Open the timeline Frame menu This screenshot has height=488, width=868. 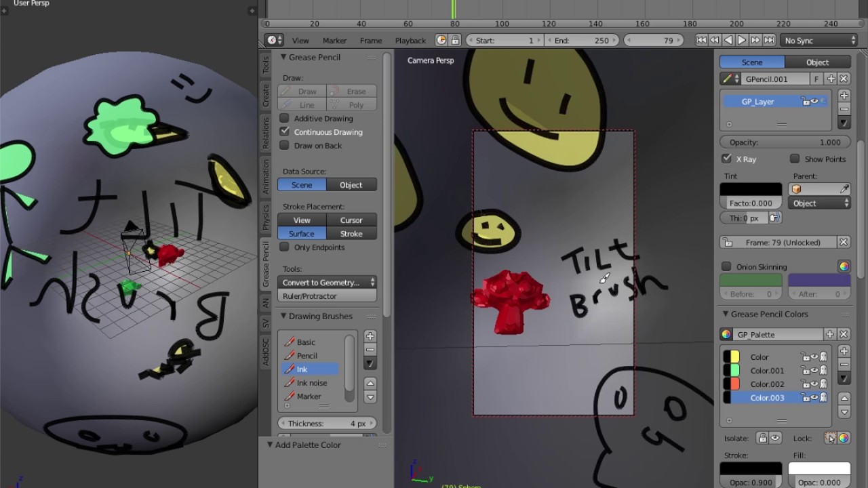click(371, 41)
